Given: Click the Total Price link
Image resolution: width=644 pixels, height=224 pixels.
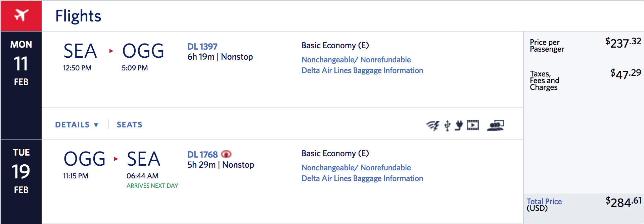Looking at the screenshot, I should (x=544, y=202).
